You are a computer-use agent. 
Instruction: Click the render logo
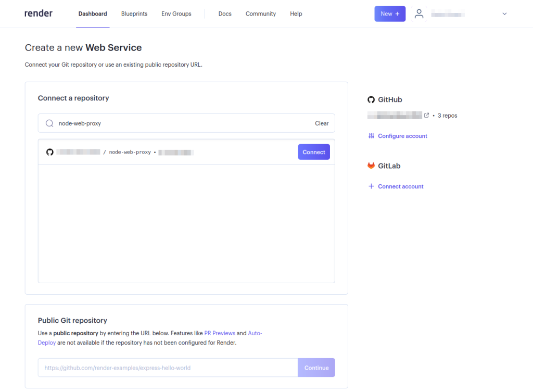38,13
